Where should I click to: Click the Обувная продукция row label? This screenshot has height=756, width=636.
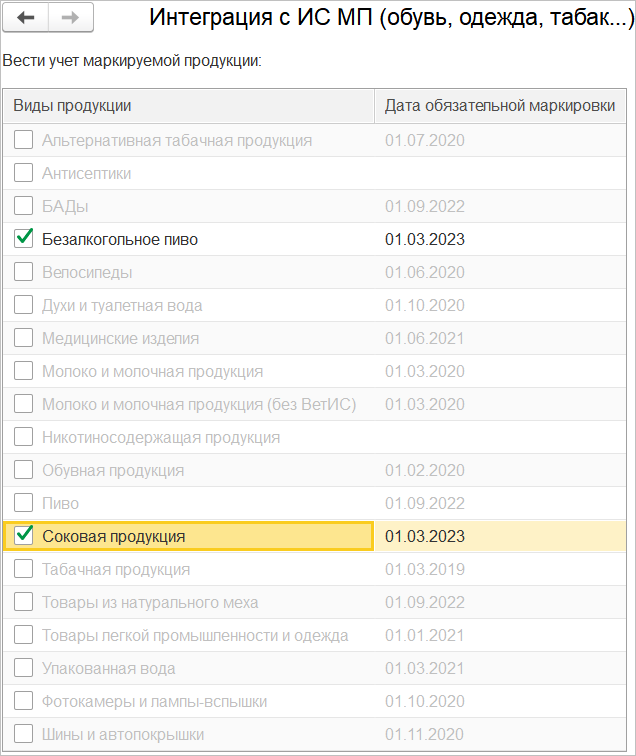(x=113, y=470)
